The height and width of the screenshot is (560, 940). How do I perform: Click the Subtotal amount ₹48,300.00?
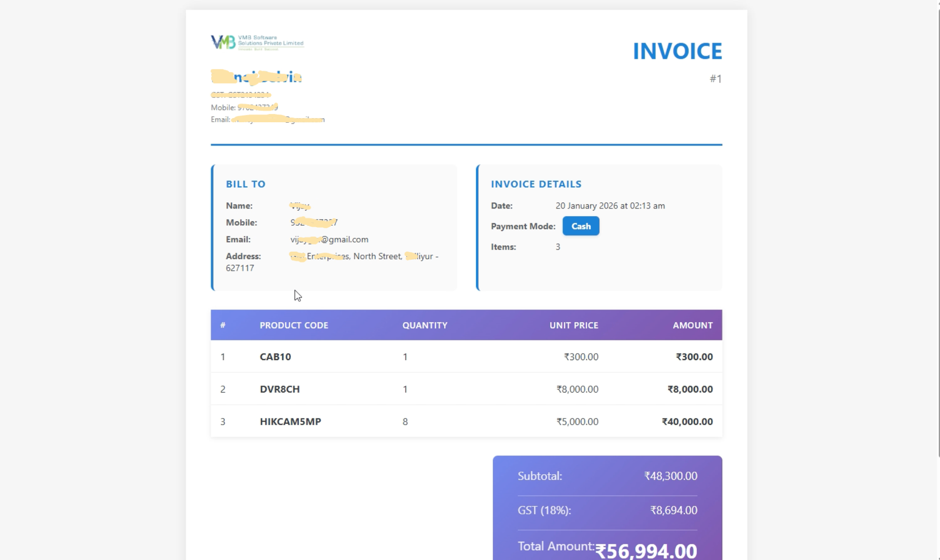[x=670, y=476]
